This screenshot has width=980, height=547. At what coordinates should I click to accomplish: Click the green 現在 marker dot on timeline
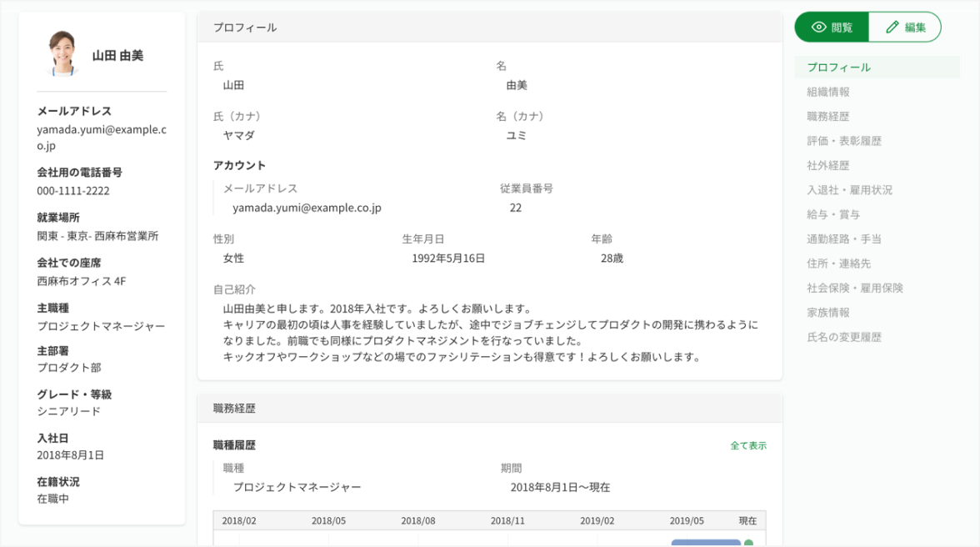point(748,544)
